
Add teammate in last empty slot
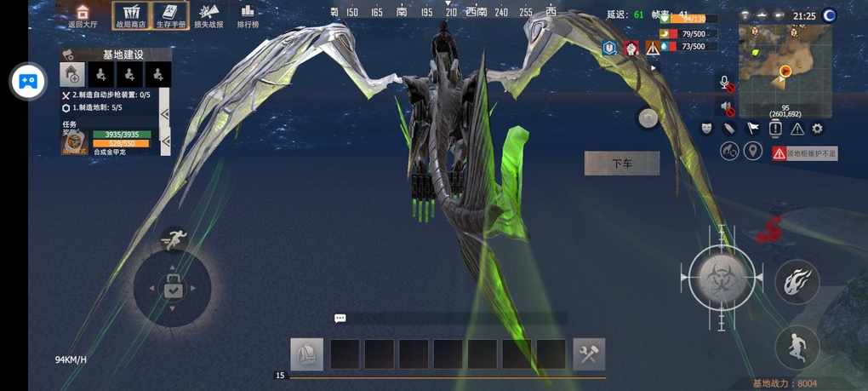157,75
